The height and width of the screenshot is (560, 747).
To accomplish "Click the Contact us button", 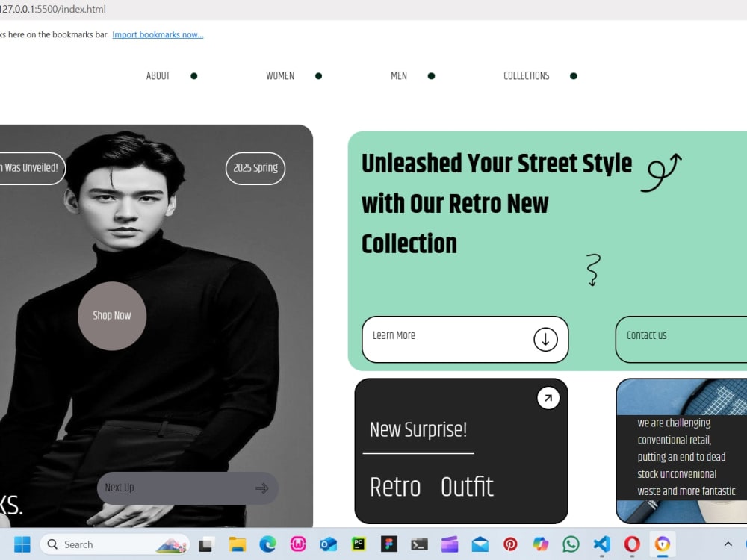I will [x=681, y=340].
